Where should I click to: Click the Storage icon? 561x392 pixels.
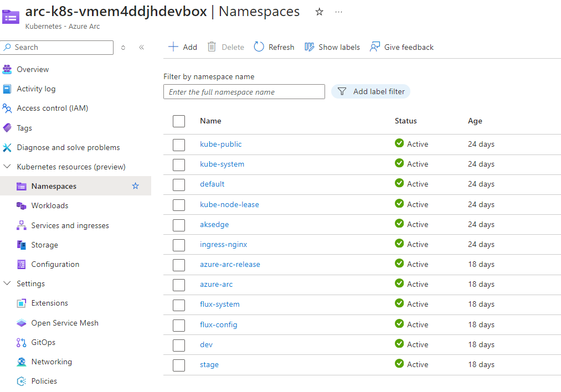[22, 245]
